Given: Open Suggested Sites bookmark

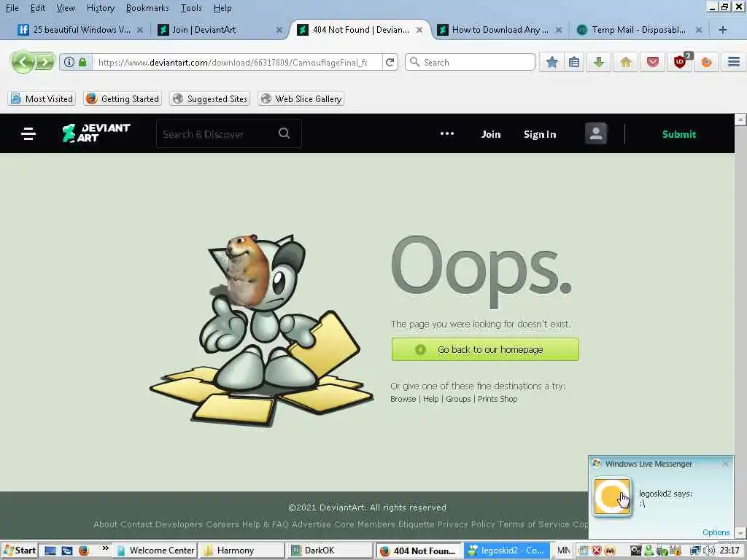Looking at the screenshot, I should (x=210, y=98).
